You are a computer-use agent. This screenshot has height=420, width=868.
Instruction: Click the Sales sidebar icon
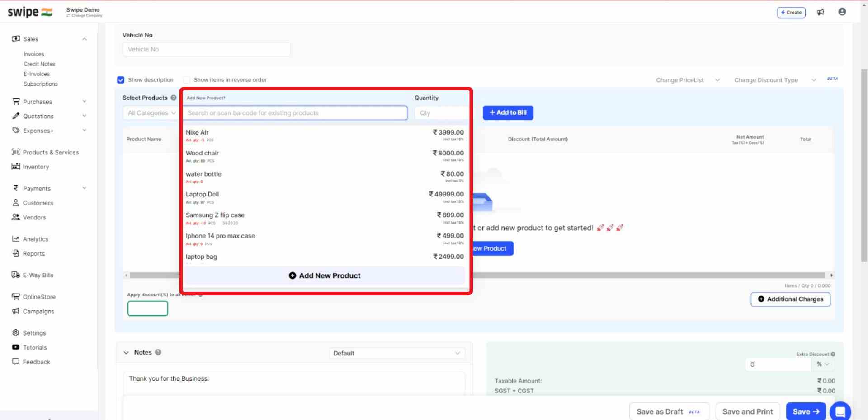click(x=16, y=39)
